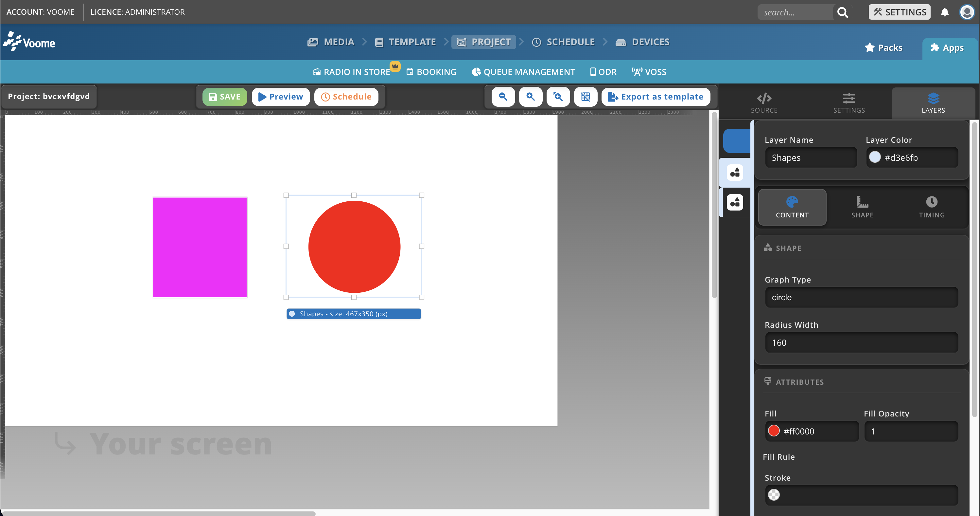Viewport: 980px width, 516px height.
Task: Click the SHAPE section header with shapes icon
Action: click(782, 248)
